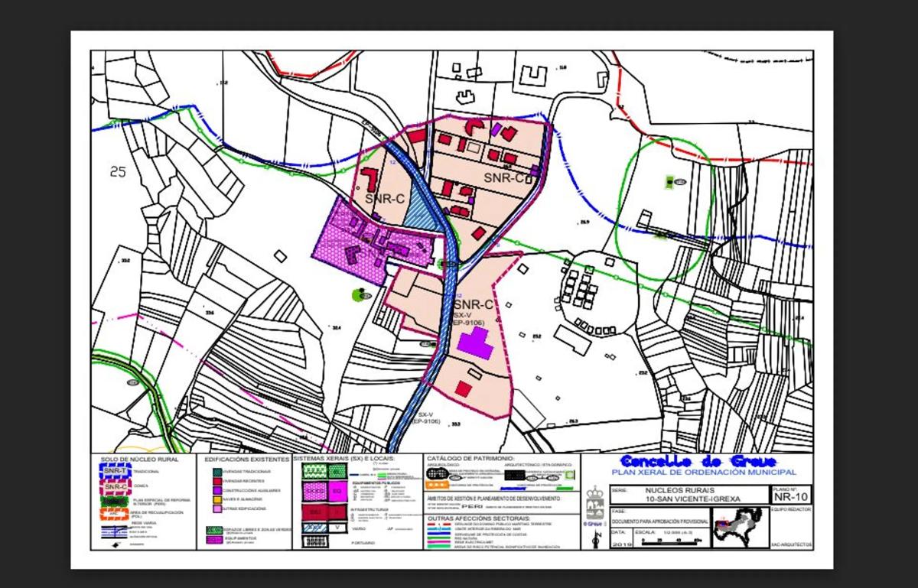Click the red Vivendas Recentes swatch

click(217, 480)
